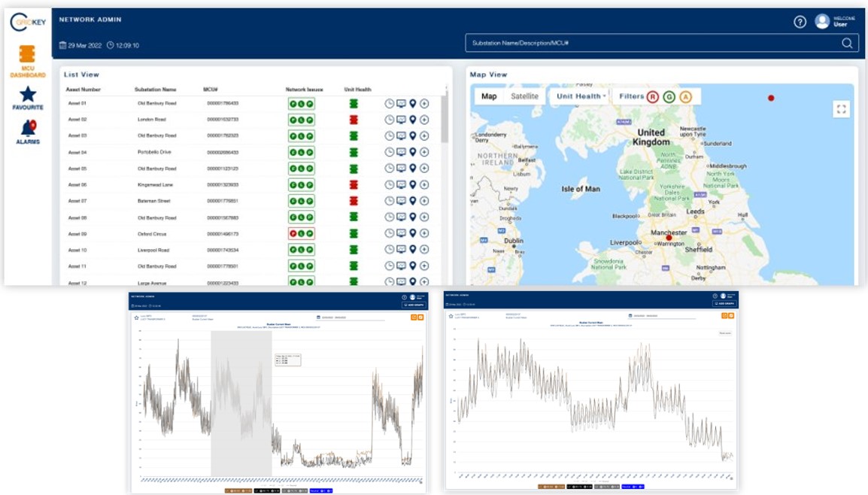This screenshot has width=868, height=495.
Task: Click the fullscreen map button
Action: pos(841,109)
